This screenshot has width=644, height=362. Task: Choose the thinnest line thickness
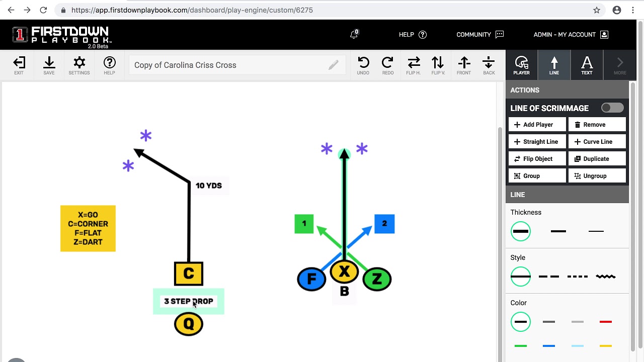(596, 231)
